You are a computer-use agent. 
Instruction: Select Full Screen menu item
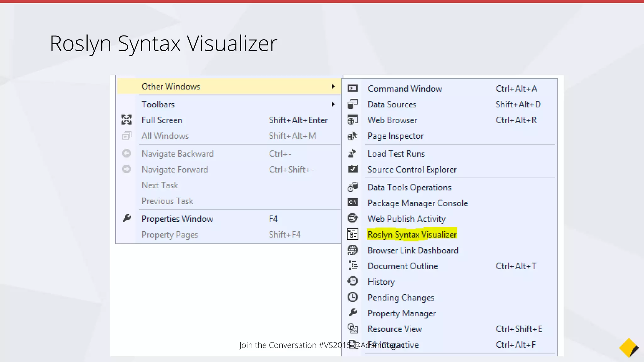(229, 120)
